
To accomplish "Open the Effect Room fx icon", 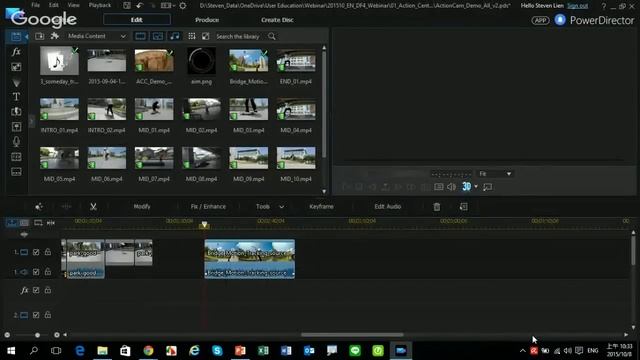I will pyautogui.click(x=16, y=52).
